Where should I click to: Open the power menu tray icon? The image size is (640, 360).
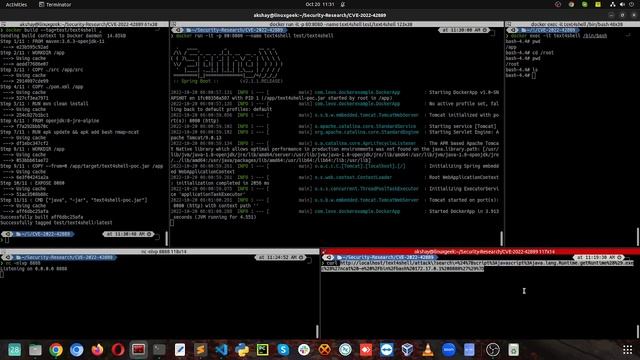[x=631, y=4]
